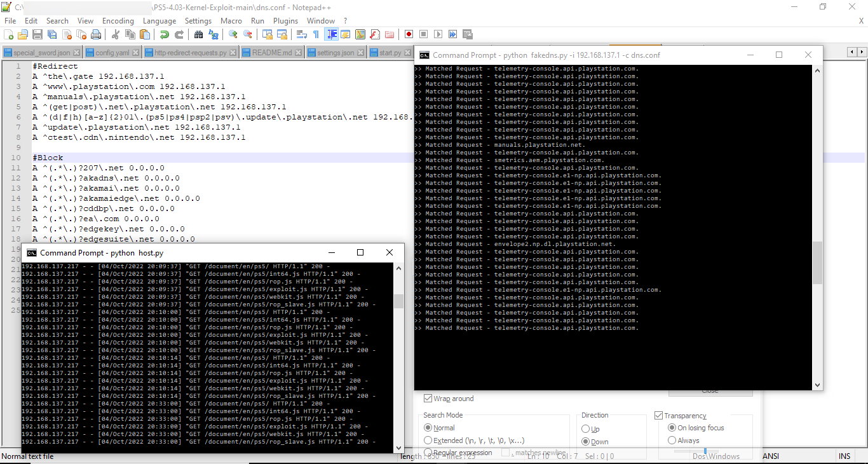Open the Language menu
Screen dimensions: 868x464
point(159,20)
